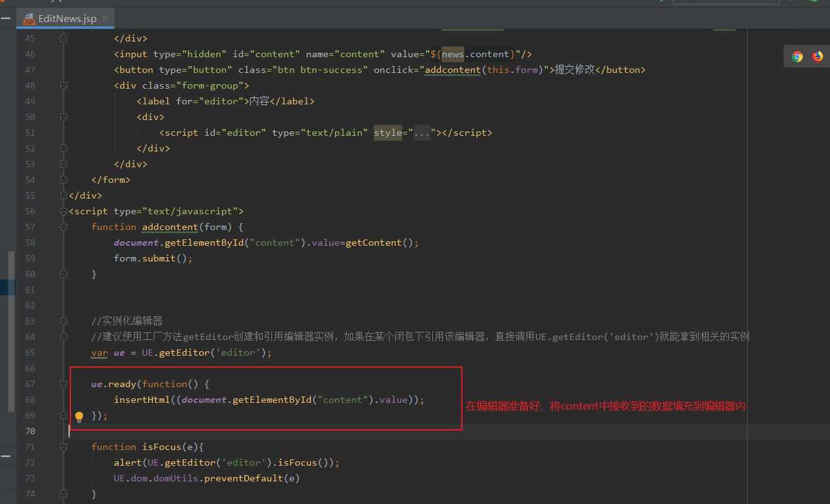Click line number 49 in the gutter
This screenshot has height=504, width=830.
(x=30, y=101)
